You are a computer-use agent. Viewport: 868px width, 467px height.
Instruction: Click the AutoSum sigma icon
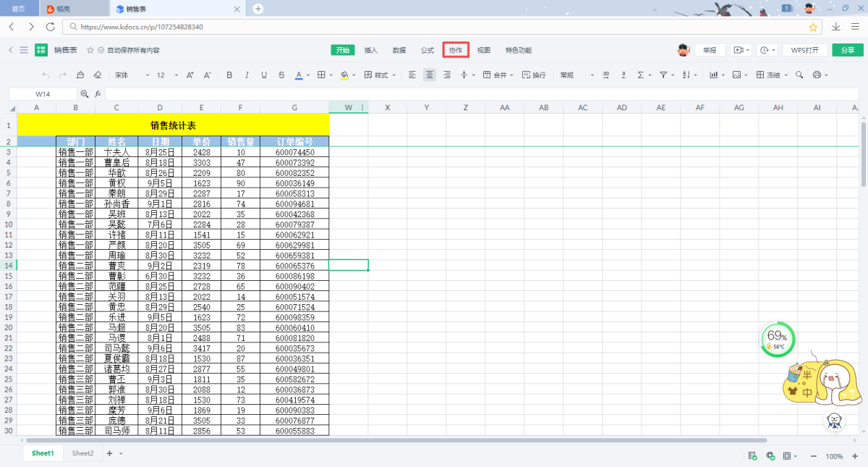click(639, 75)
